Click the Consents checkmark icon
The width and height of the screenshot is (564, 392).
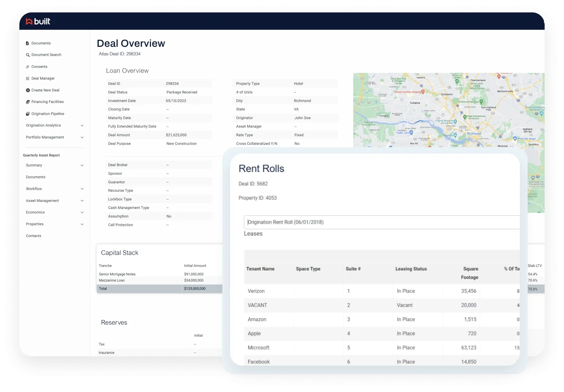click(x=28, y=67)
